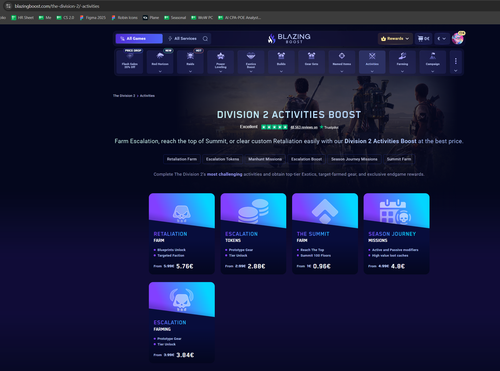The width and height of the screenshot is (500, 371).
Task: Expand the Named Items category chevron
Action: pos(342,71)
